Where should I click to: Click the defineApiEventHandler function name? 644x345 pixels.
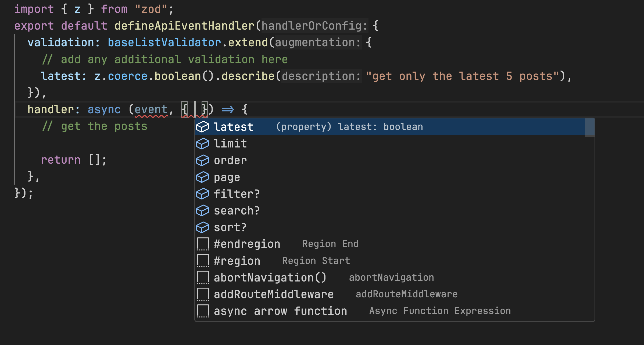click(184, 26)
